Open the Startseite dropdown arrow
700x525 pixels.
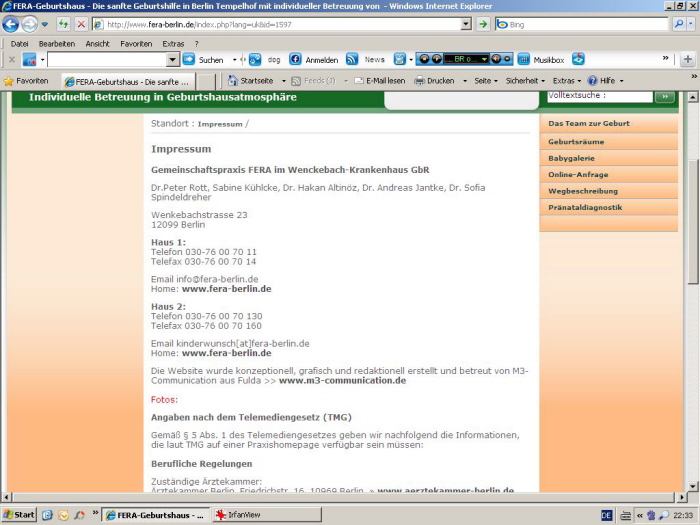(x=283, y=81)
